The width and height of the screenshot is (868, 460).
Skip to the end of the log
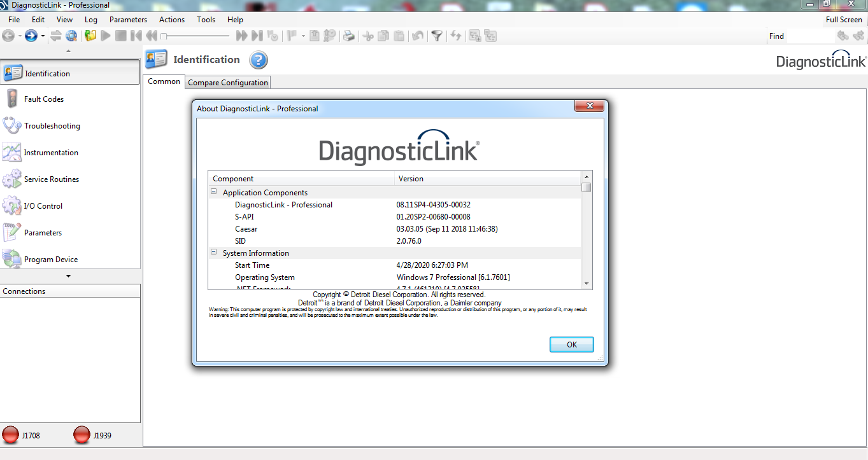(x=257, y=36)
